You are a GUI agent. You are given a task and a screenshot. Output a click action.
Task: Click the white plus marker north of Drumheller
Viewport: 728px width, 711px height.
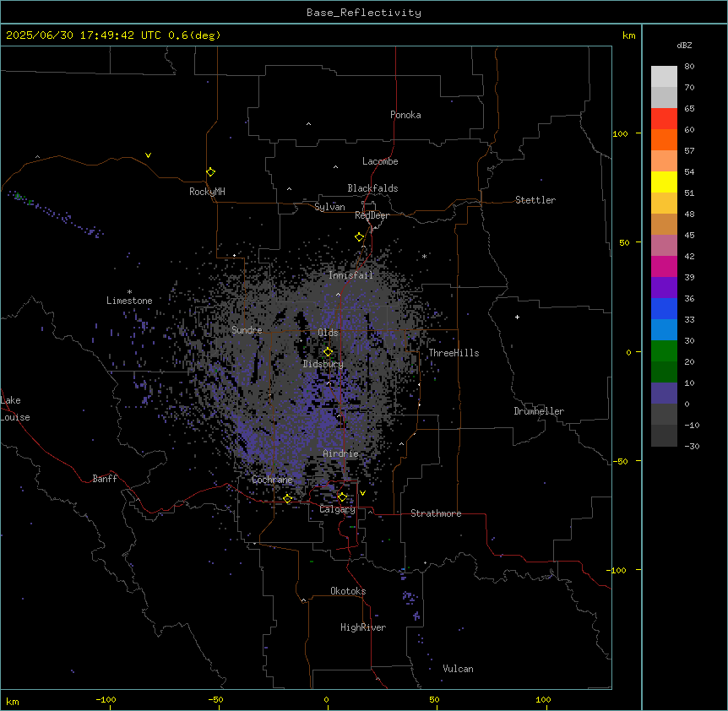(517, 317)
